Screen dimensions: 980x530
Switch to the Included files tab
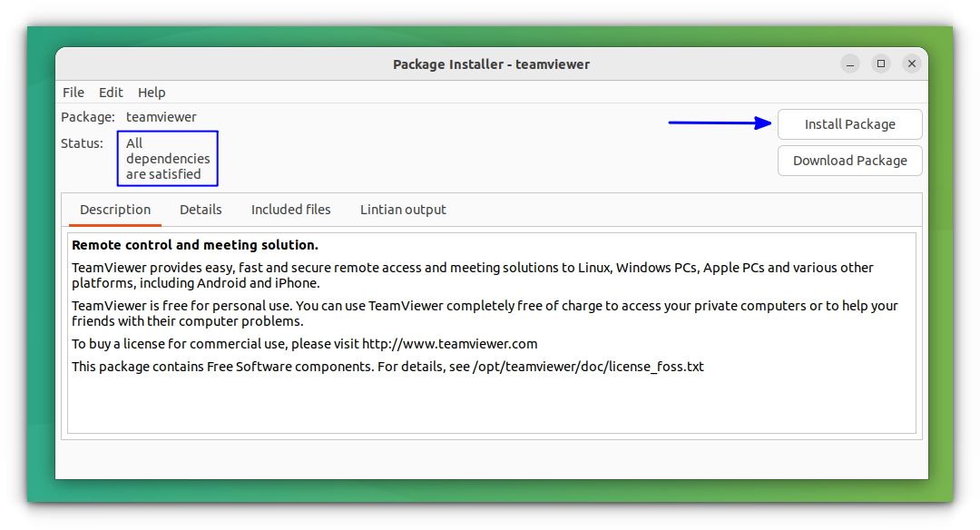tap(291, 209)
